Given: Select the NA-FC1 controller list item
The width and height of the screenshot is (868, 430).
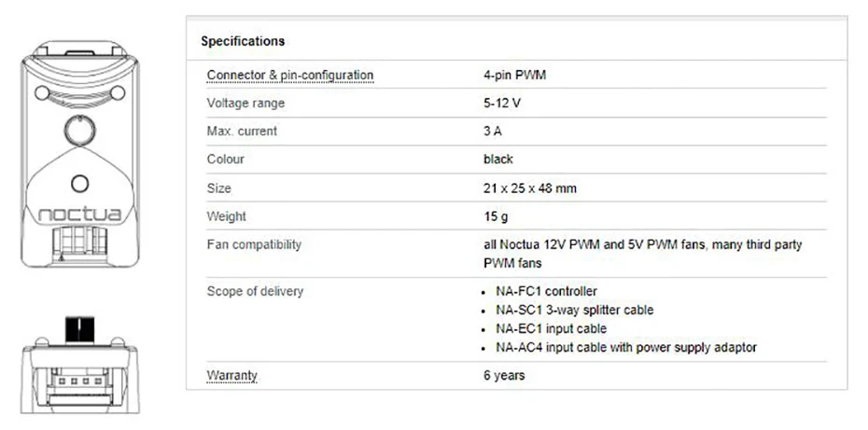Looking at the screenshot, I should 546,291.
